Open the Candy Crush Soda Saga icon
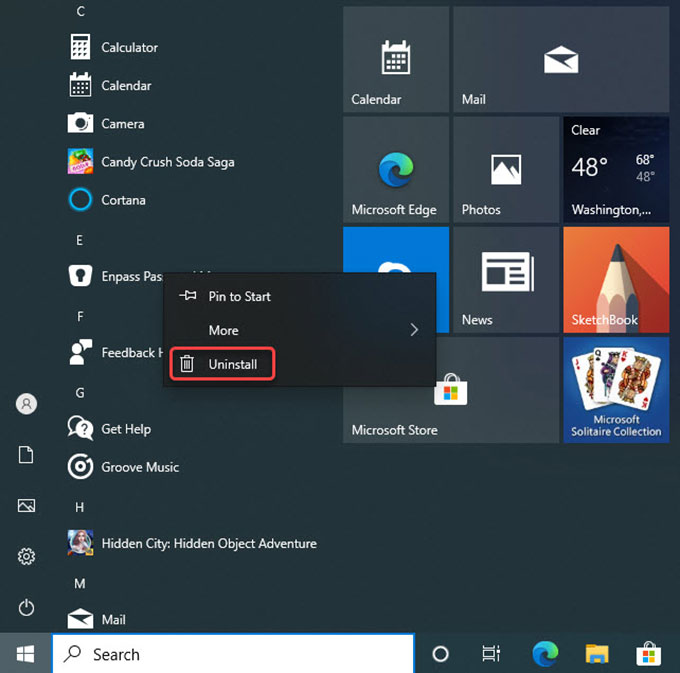The image size is (680, 673). (80, 161)
